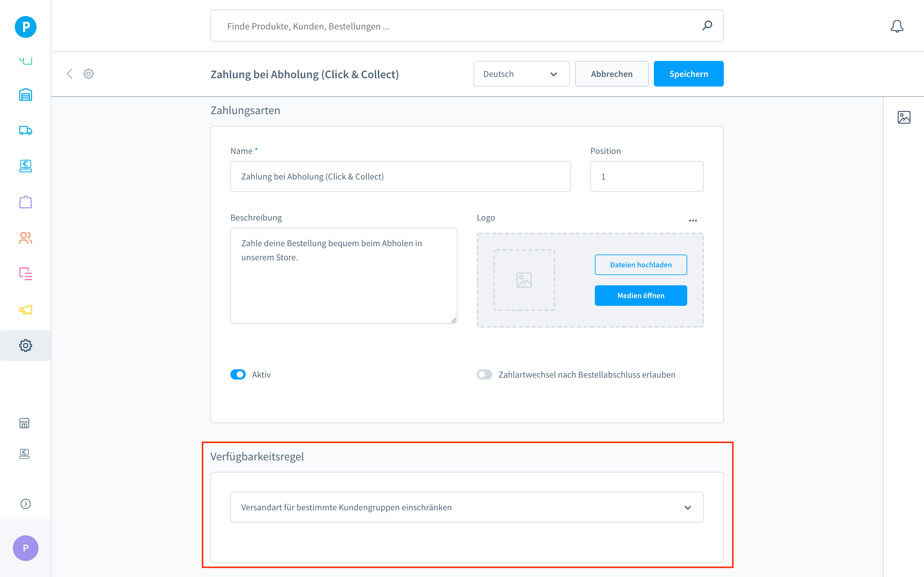This screenshot has height=577, width=924.
Task: Open the Customers sidebar icon
Action: tap(26, 238)
